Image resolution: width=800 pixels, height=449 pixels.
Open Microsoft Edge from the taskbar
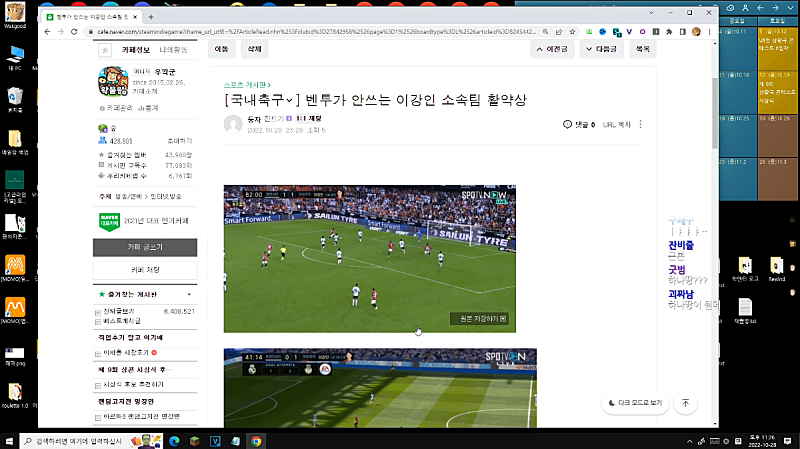174,441
